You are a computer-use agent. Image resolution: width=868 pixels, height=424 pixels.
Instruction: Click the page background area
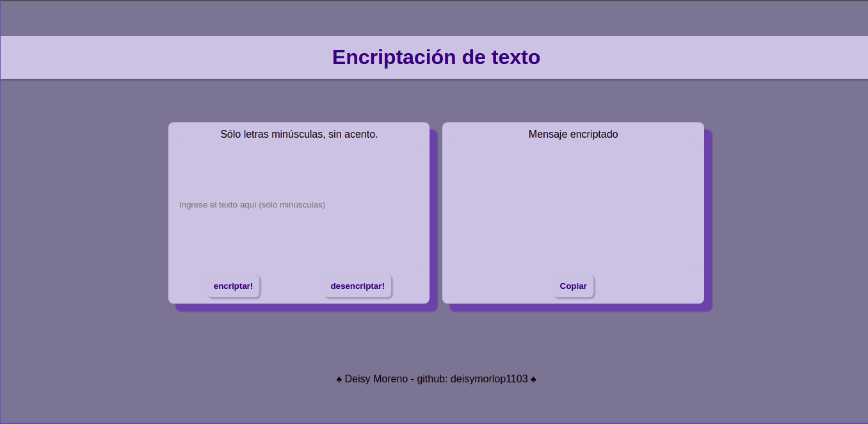coord(83,256)
